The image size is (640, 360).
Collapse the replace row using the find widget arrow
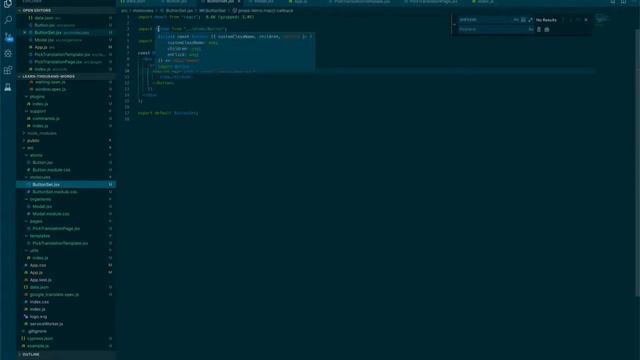tap(454, 24)
